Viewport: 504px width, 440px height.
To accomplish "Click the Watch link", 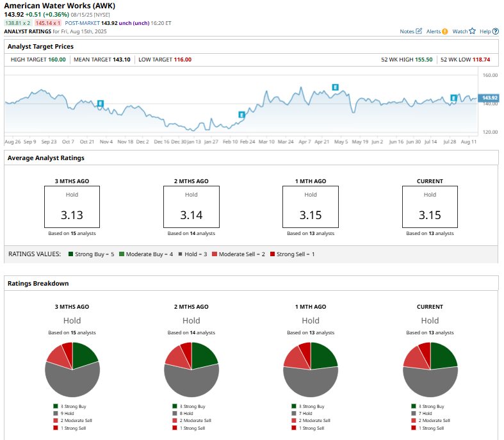I will 460,31.
